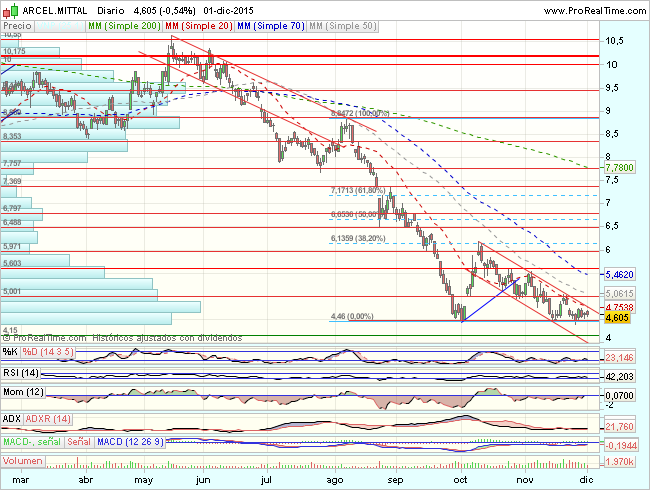Click the 9,5 price axis label
The width and height of the screenshot is (650, 490).
click(614, 88)
